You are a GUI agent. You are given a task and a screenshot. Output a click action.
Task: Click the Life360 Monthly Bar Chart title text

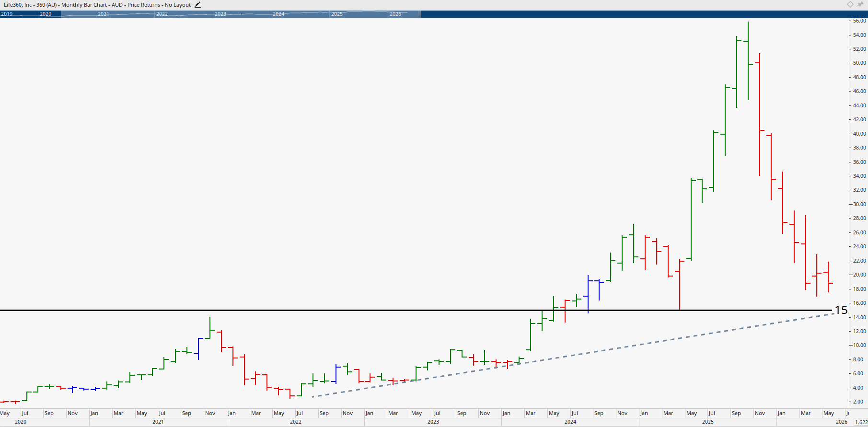[97, 5]
